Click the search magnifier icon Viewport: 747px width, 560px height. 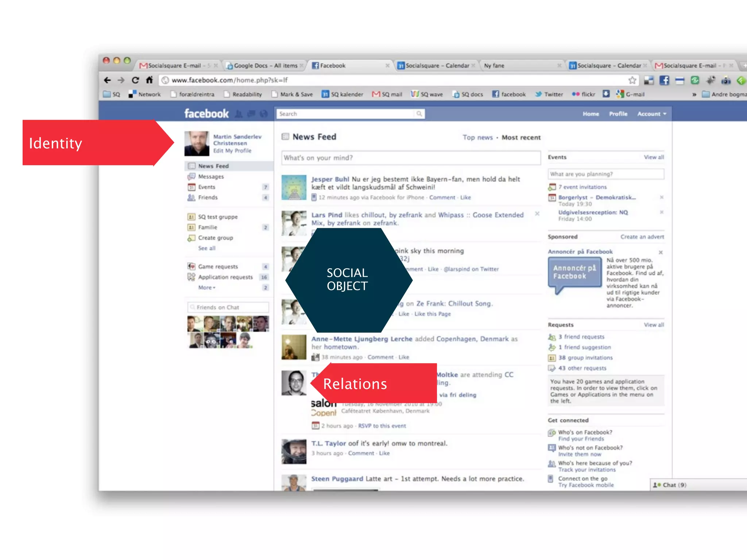[x=419, y=114]
